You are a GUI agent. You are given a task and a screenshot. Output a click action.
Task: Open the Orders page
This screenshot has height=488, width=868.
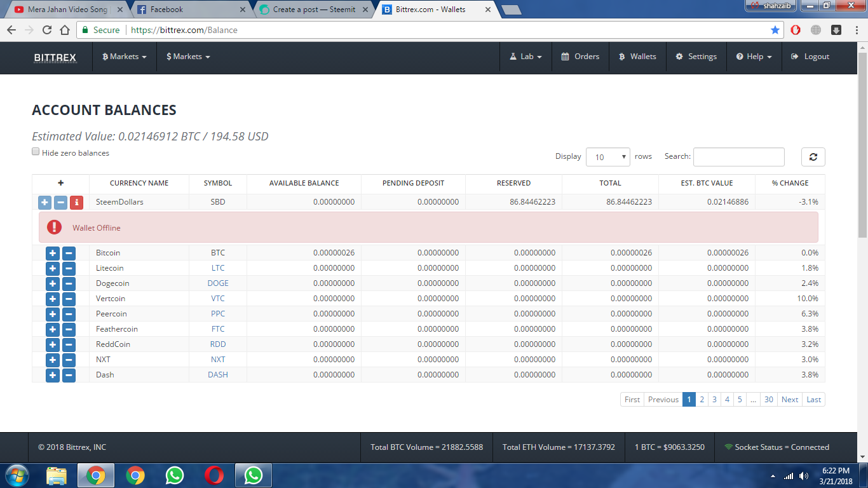(580, 57)
